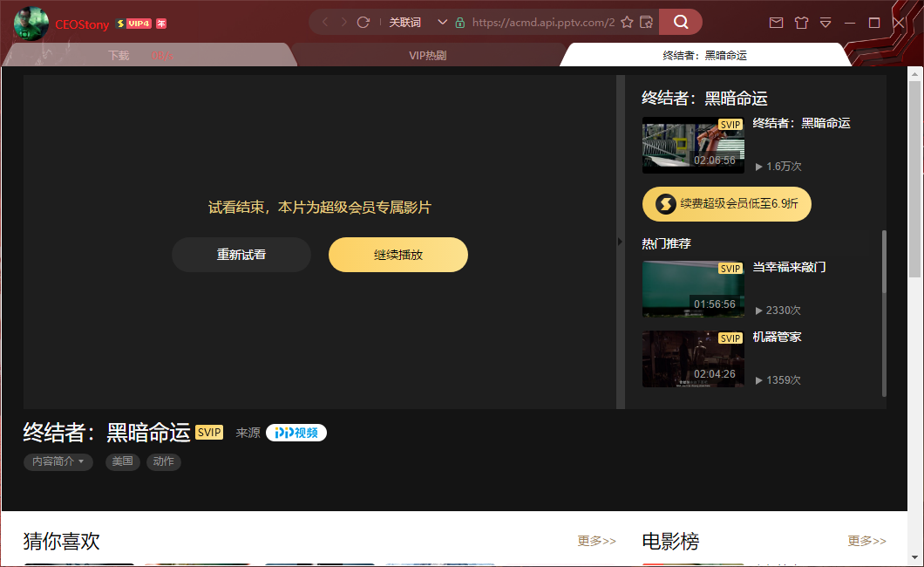Collapse the right playlist panel arrow
This screenshot has width=924, height=567.
click(x=621, y=242)
